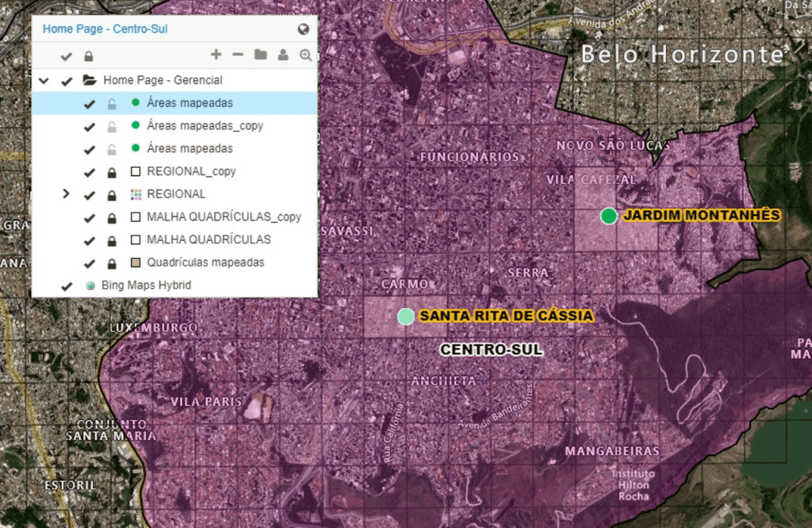812x528 pixels.
Task: Click the user icon in layer toolbar
Action: point(283,55)
